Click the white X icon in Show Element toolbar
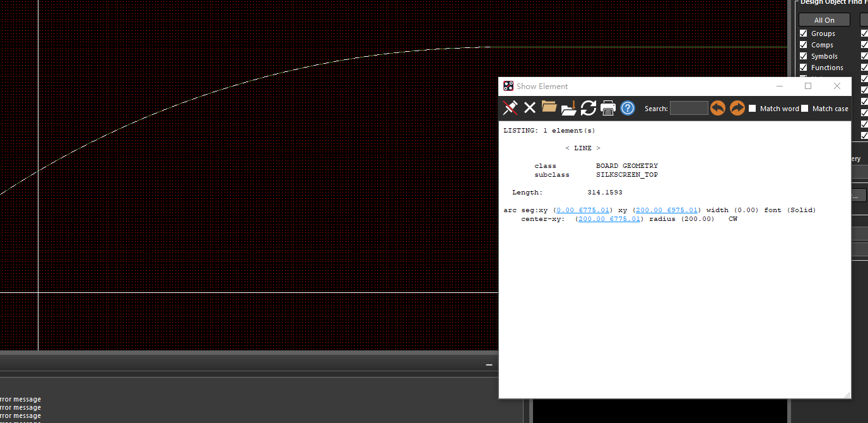868x423 pixels. [530, 108]
